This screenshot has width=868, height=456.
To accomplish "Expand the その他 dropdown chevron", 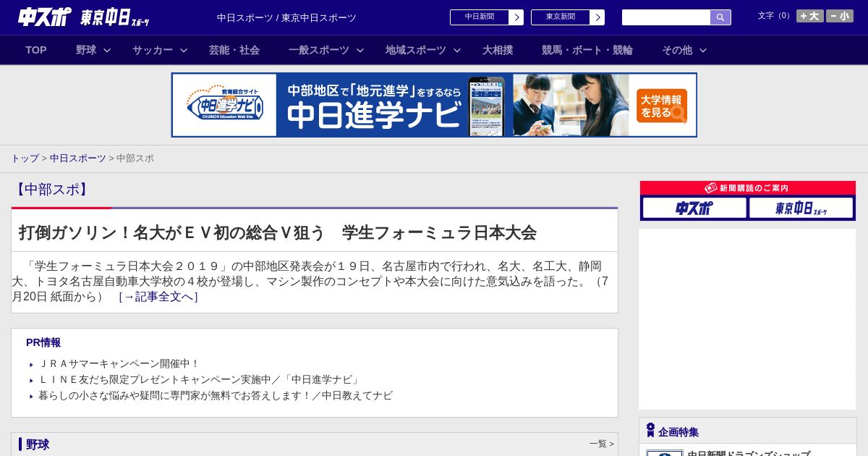I will point(703,50).
